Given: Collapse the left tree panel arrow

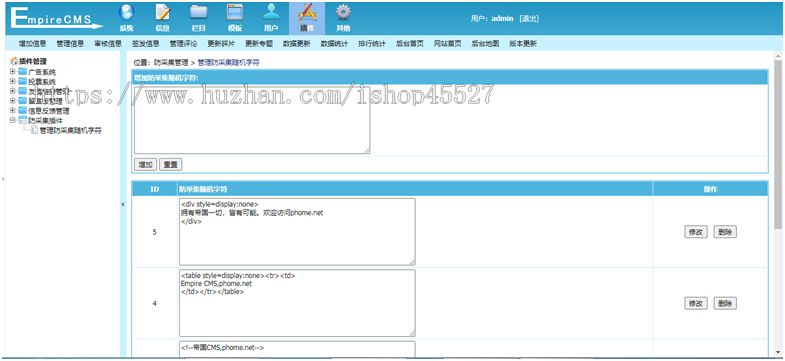Looking at the screenshot, I should (x=123, y=204).
